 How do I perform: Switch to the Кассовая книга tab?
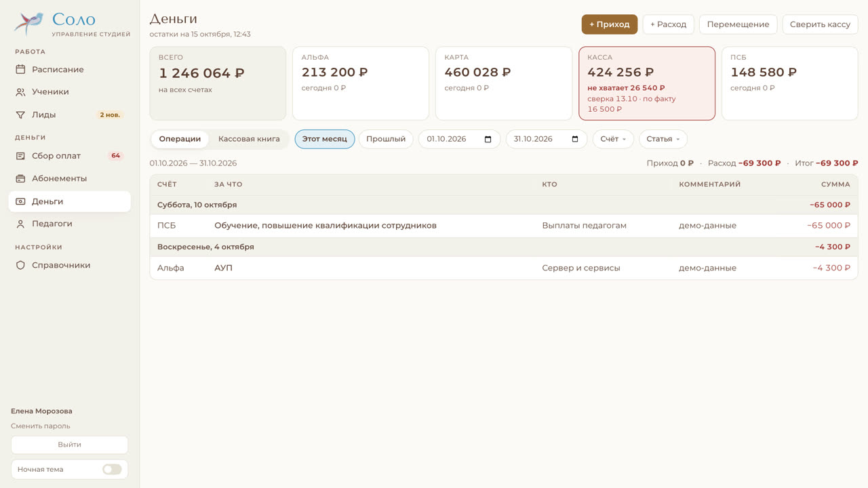pos(249,139)
